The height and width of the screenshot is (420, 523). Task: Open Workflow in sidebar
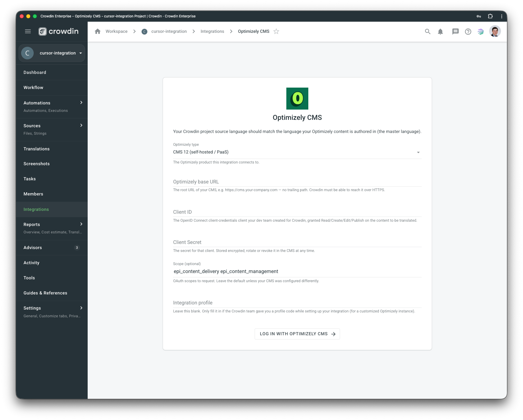click(52, 88)
